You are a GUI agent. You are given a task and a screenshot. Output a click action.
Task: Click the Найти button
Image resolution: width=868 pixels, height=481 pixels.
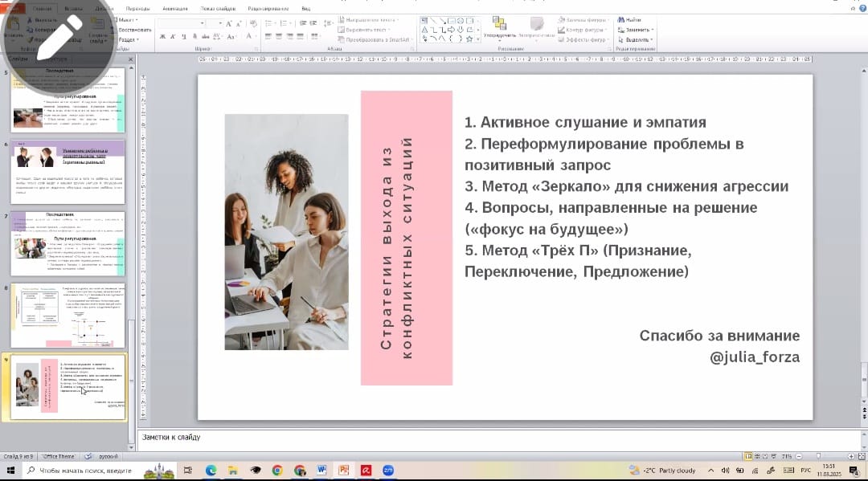[x=633, y=19]
